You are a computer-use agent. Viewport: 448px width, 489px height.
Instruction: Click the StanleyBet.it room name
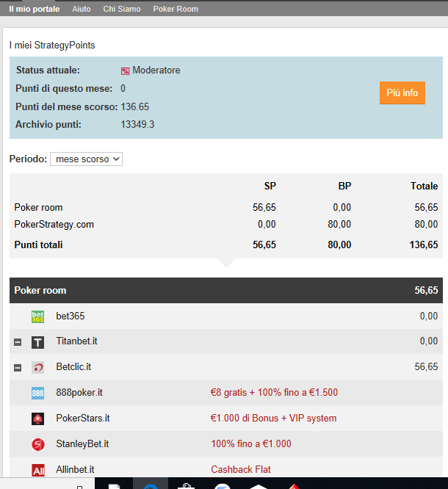[82, 443]
